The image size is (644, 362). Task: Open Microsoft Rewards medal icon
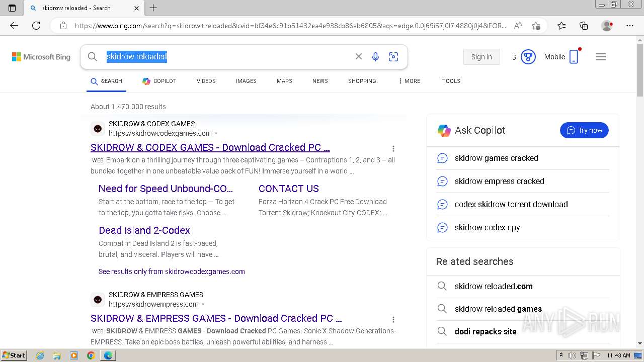pyautogui.click(x=528, y=57)
